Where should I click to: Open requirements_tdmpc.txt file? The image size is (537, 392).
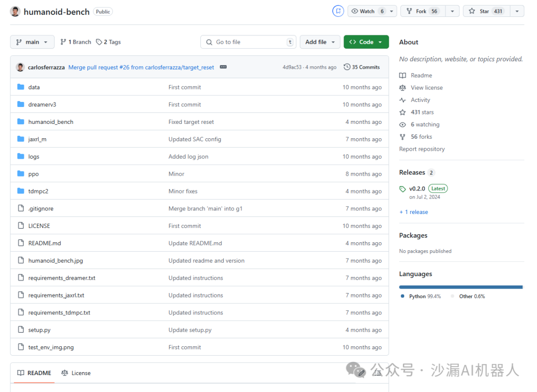pos(59,312)
